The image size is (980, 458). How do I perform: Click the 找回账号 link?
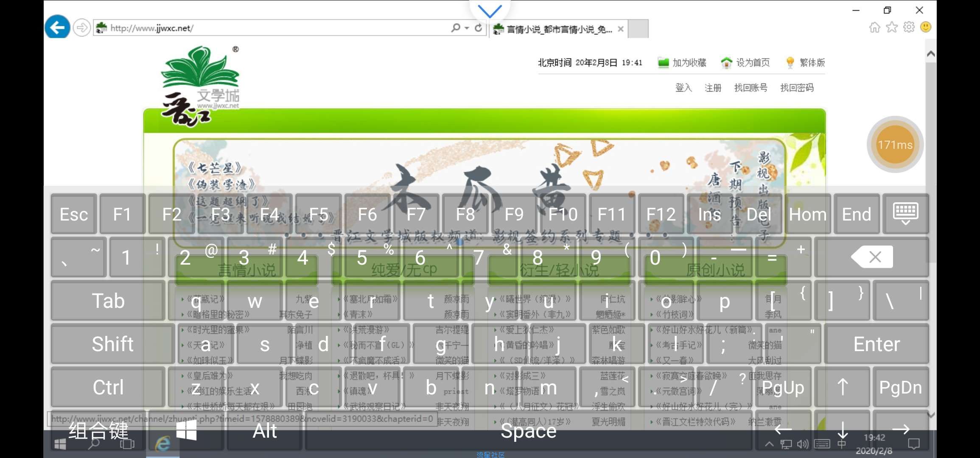coord(750,88)
